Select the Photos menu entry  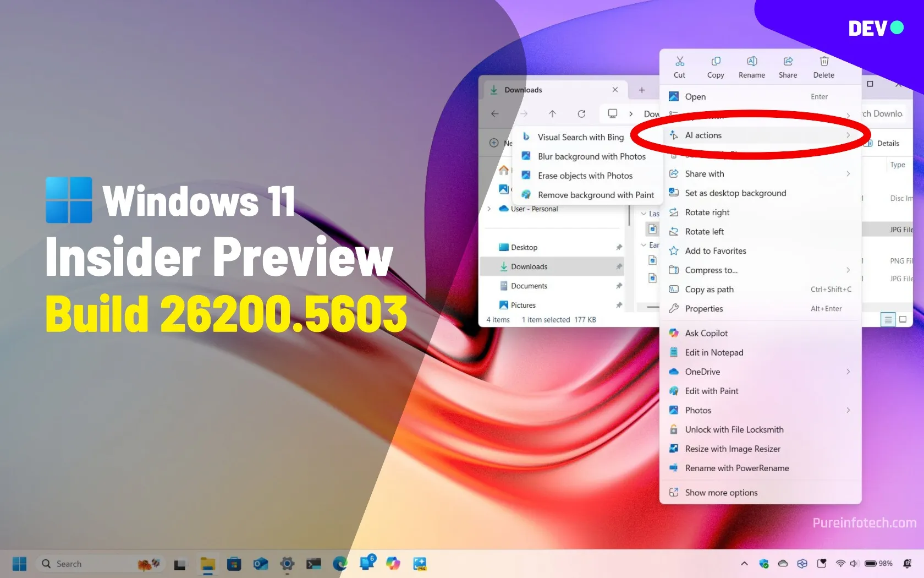(760, 410)
